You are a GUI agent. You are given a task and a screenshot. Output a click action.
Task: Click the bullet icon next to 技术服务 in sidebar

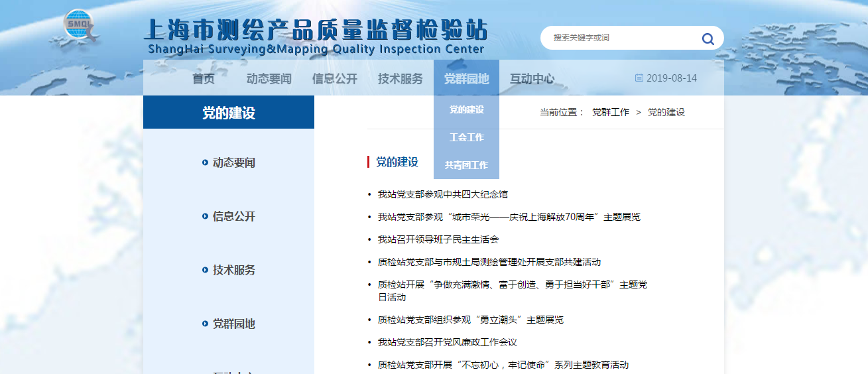(205, 271)
